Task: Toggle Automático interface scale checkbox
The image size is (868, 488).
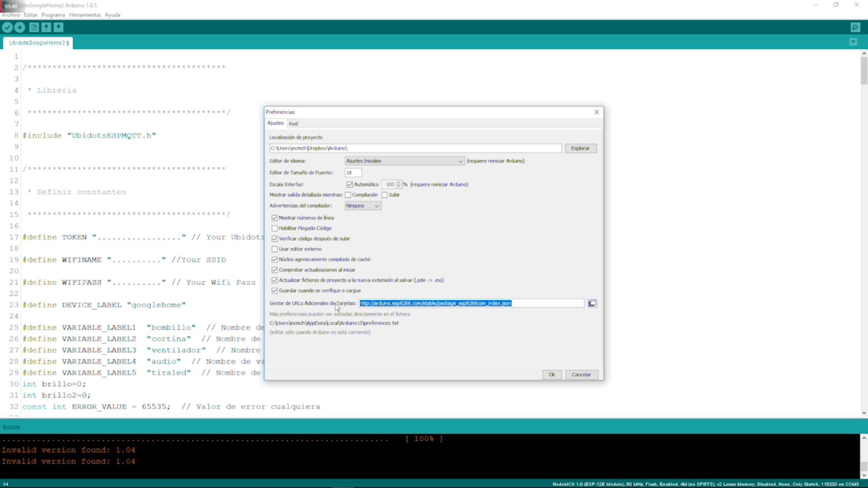Action: point(349,184)
